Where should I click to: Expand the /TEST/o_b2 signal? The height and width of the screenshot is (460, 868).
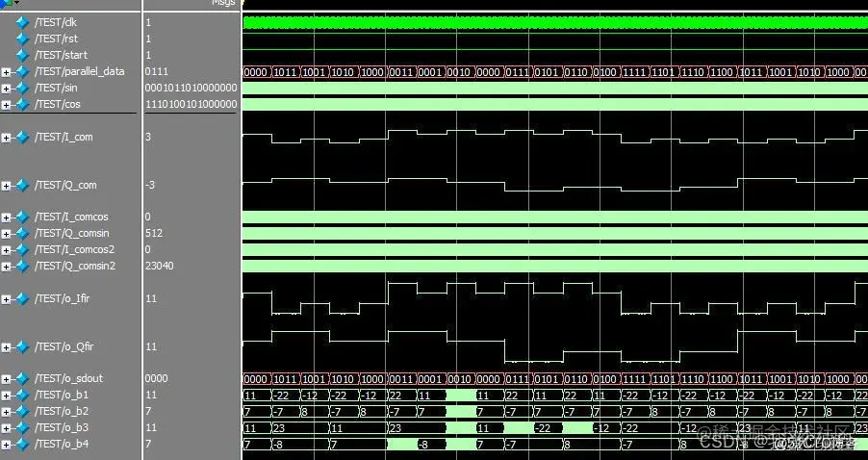pos(6,412)
